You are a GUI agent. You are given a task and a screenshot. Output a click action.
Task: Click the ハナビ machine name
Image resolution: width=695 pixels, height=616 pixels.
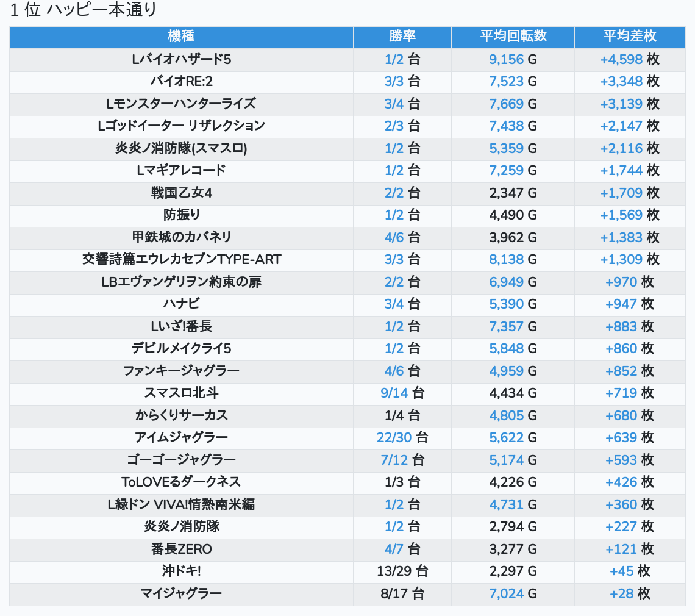pyautogui.click(x=181, y=304)
